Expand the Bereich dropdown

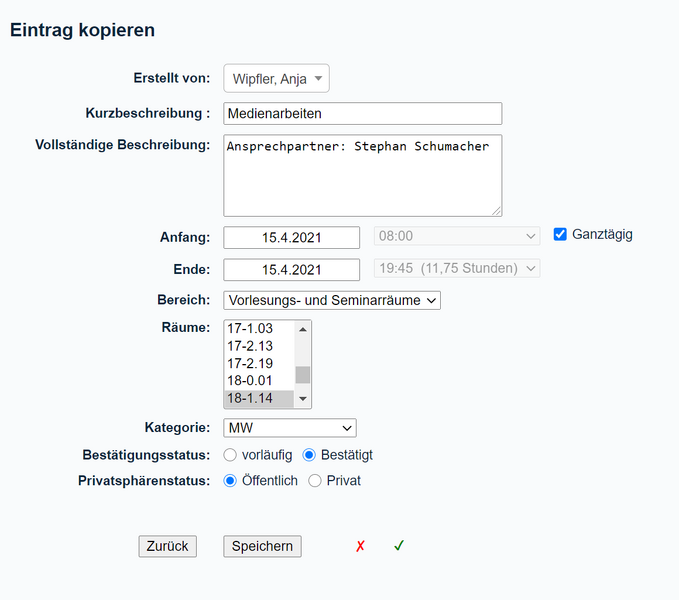(x=331, y=300)
